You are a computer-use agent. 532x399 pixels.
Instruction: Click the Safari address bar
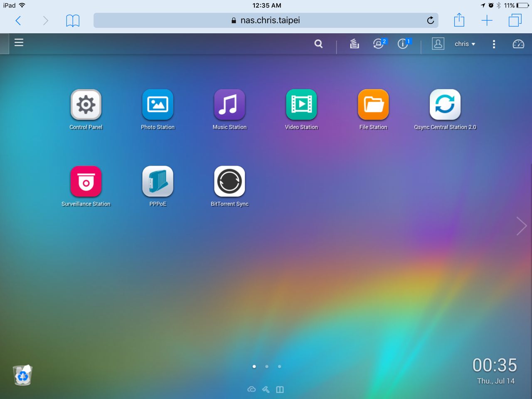click(266, 20)
